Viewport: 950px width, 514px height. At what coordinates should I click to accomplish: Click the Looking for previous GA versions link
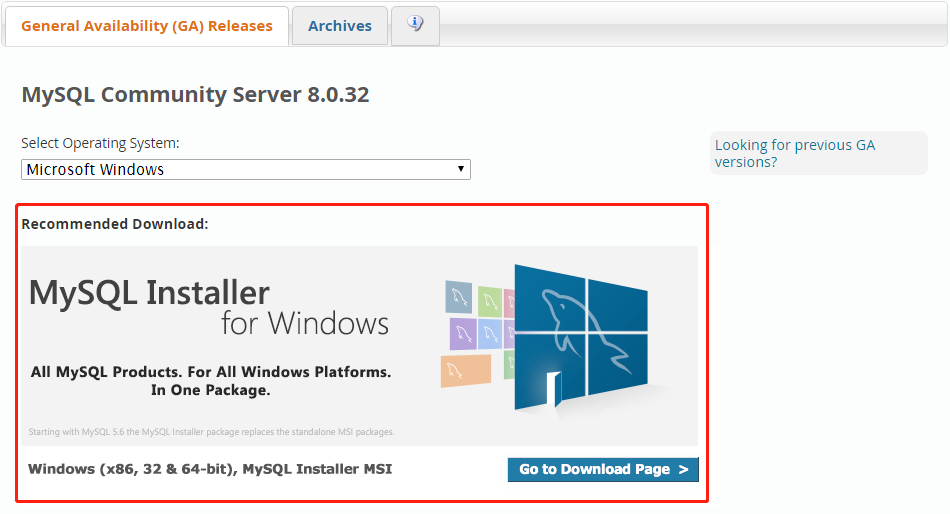point(794,153)
